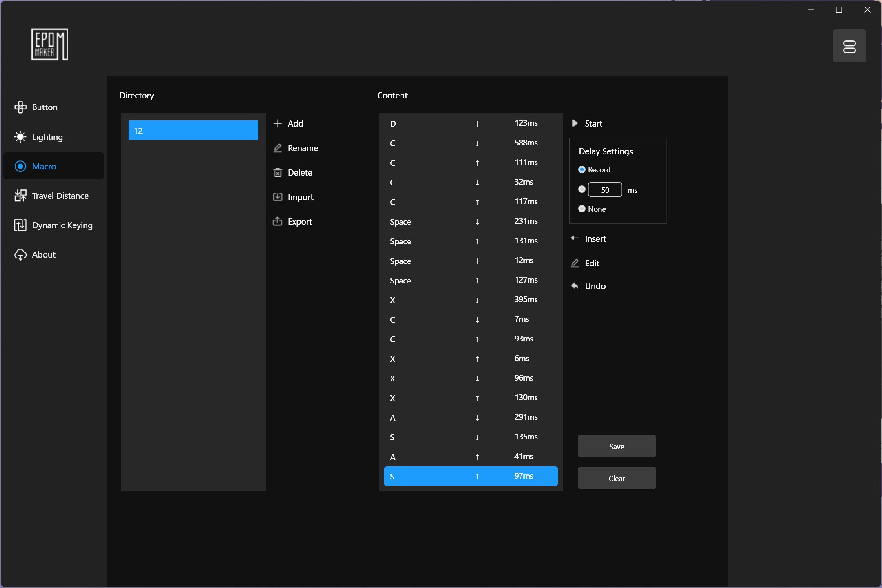Click the Delete trash icon
The image size is (882, 588).
coord(278,172)
